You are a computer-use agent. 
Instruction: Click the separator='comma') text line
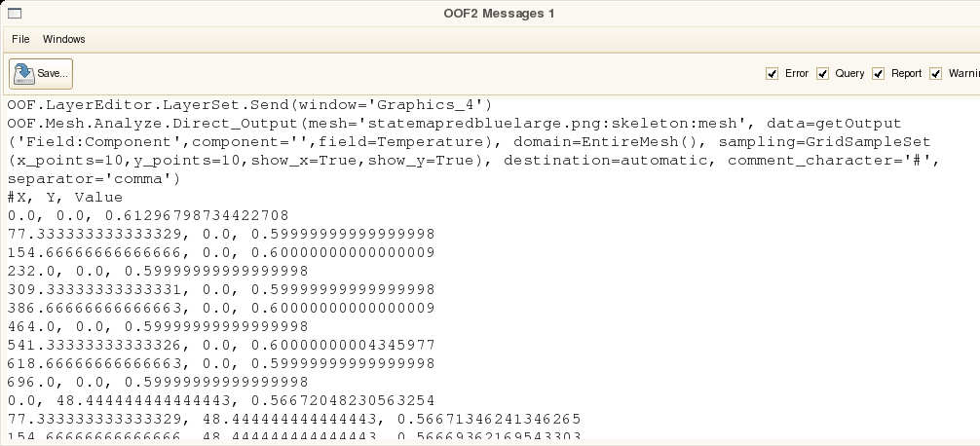(94, 178)
